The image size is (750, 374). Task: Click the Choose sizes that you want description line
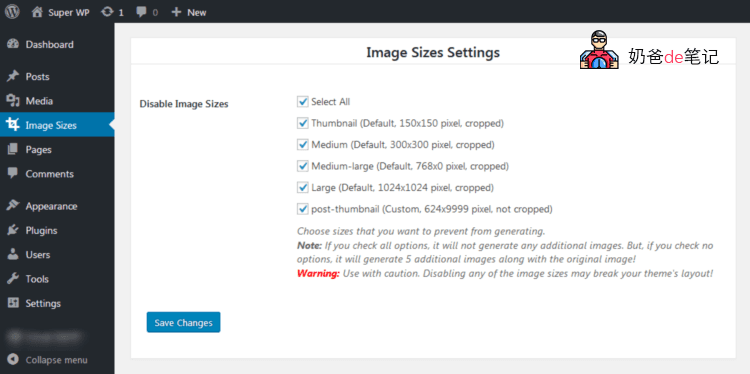tap(421, 231)
